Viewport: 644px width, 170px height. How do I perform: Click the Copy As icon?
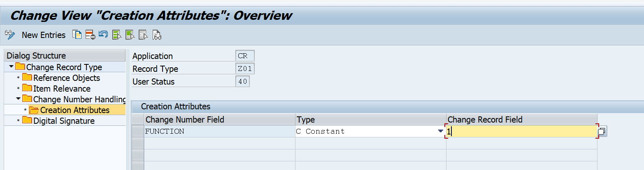coord(77,35)
